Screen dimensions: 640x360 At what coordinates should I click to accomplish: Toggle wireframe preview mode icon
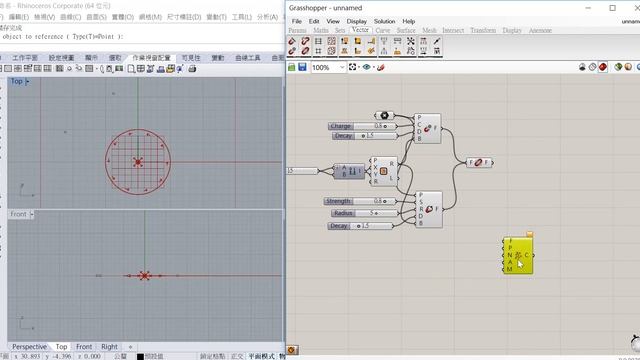593,67
